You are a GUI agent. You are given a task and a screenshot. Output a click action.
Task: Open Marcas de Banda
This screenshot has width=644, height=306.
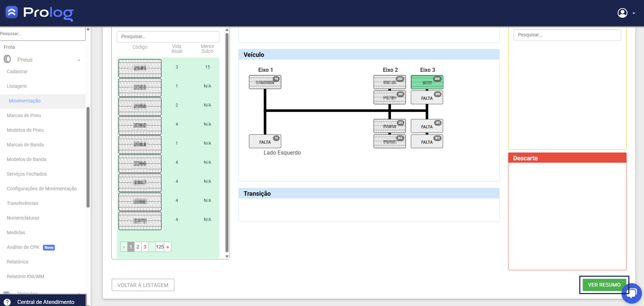click(x=25, y=145)
